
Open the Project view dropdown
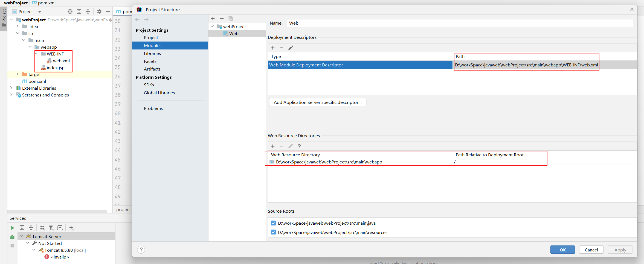click(x=40, y=12)
